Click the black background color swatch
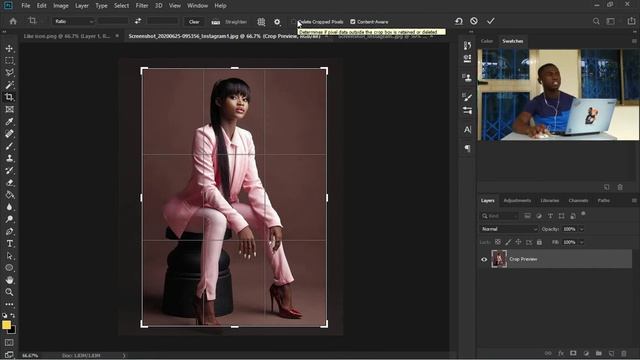Viewport: 640px width, 360px height. (13, 330)
